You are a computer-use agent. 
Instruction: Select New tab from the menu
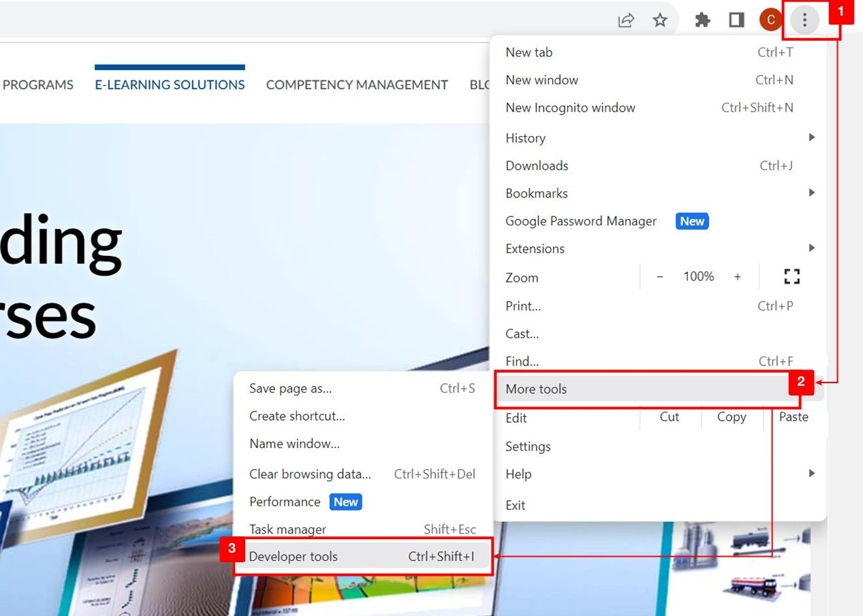pyautogui.click(x=658, y=52)
